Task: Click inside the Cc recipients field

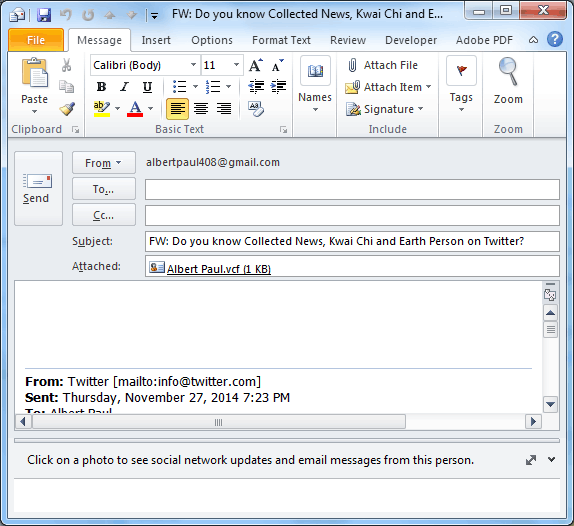Action: tap(352, 215)
